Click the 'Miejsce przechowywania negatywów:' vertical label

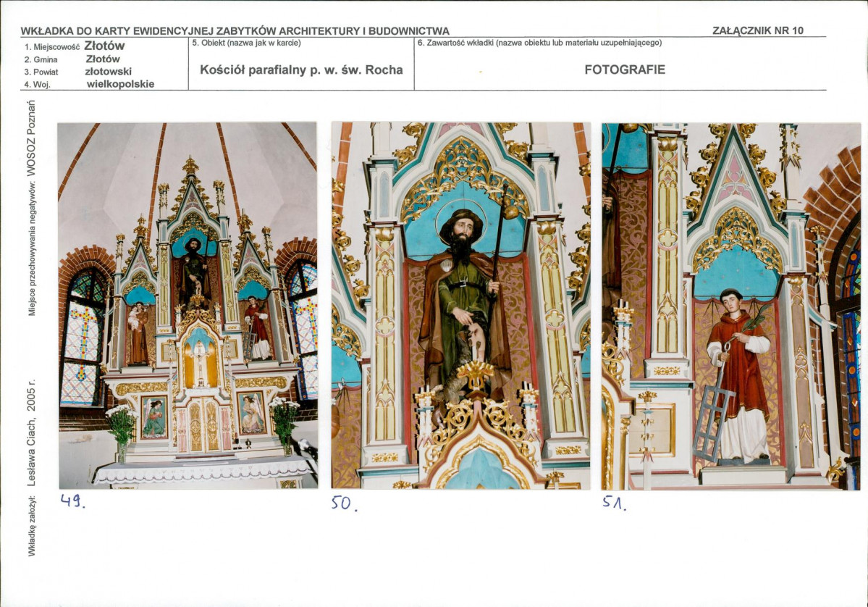[31, 248]
